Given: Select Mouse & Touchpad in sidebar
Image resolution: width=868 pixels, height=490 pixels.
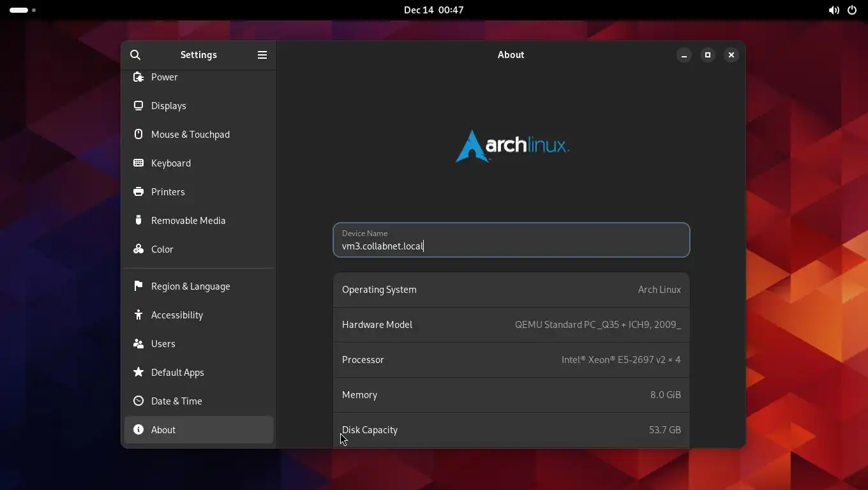Looking at the screenshot, I should [x=199, y=135].
